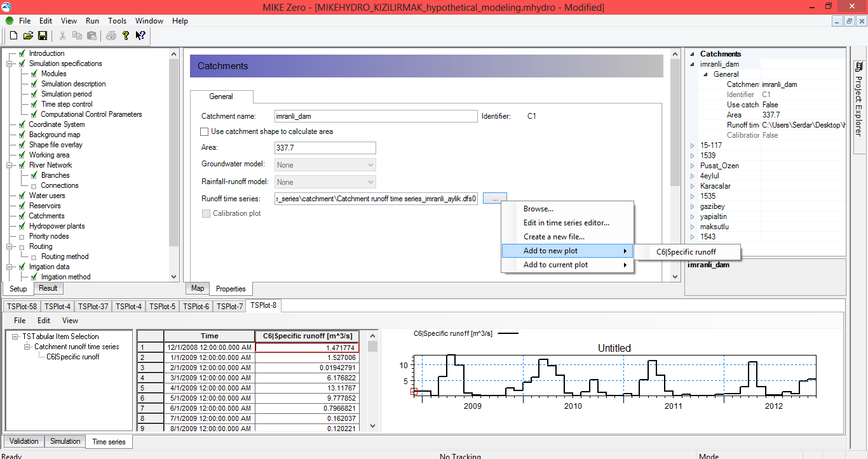868x459 pixels.
Task: Click the table cell 6/1/2009 12:00:00.000 AM
Action: pos(209,408)
